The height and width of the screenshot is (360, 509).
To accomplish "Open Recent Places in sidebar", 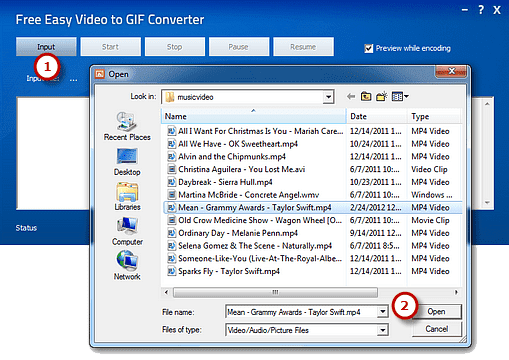I will 127,126.
